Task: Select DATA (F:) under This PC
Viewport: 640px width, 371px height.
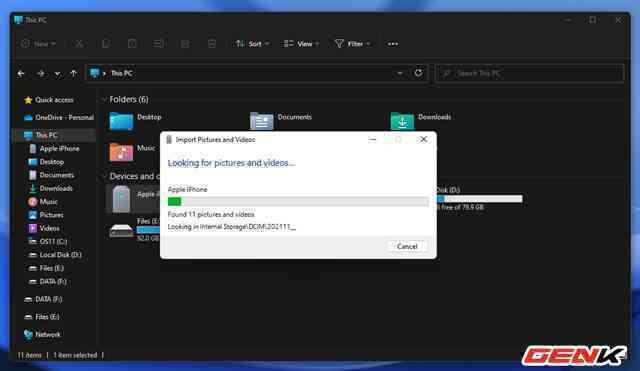Action: click(48, 282)
